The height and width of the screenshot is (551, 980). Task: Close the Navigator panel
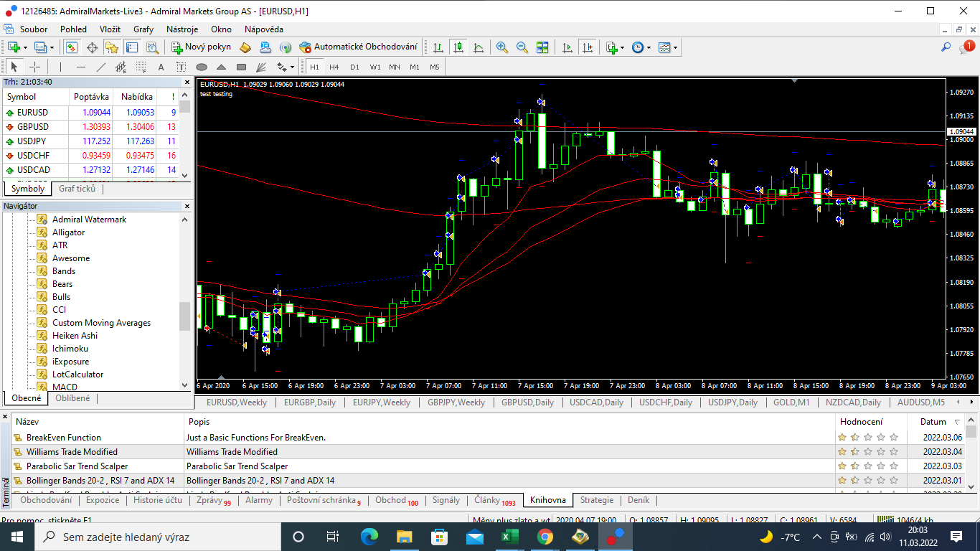[186, 206]
